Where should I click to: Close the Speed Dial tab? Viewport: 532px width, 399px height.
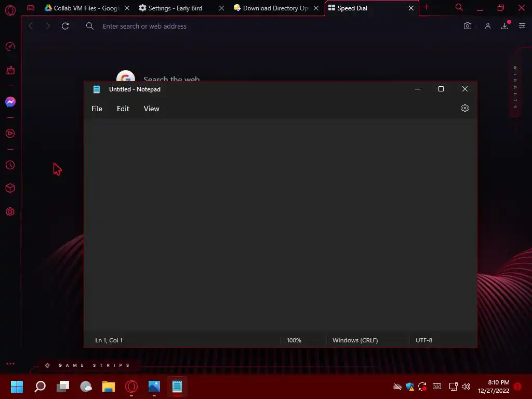(411, 8)
